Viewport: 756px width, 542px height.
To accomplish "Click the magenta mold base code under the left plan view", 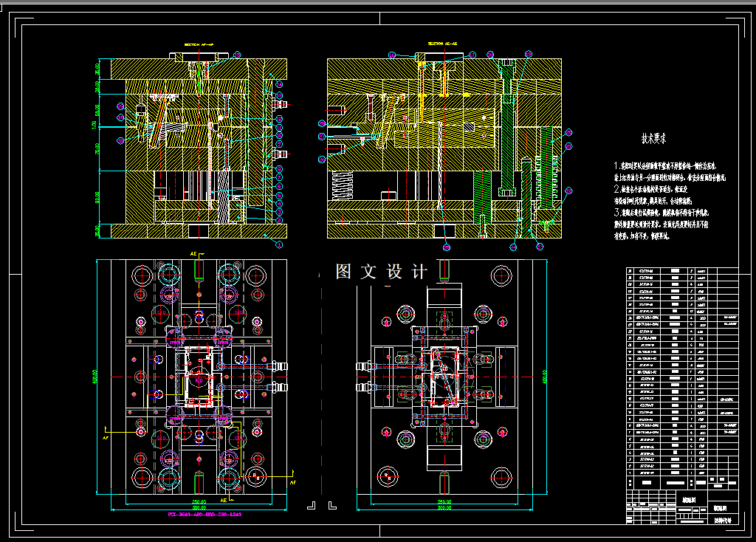I will (x=205, y=515).
